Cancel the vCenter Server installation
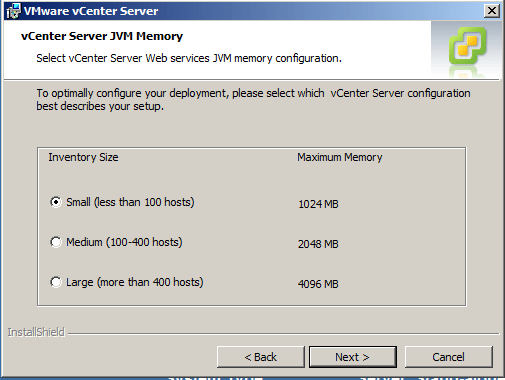Viewport: 505px width, 380px height. (x=449, y=357)
